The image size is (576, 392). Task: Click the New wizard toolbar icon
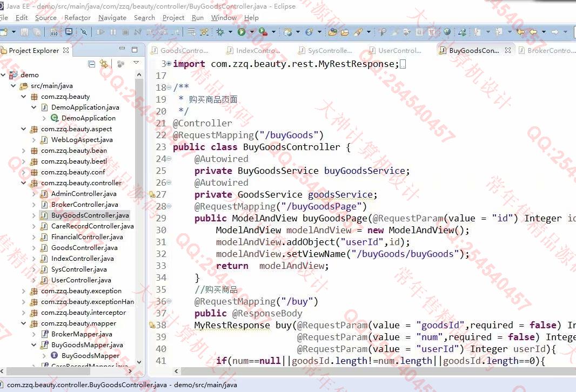(4, 32)
